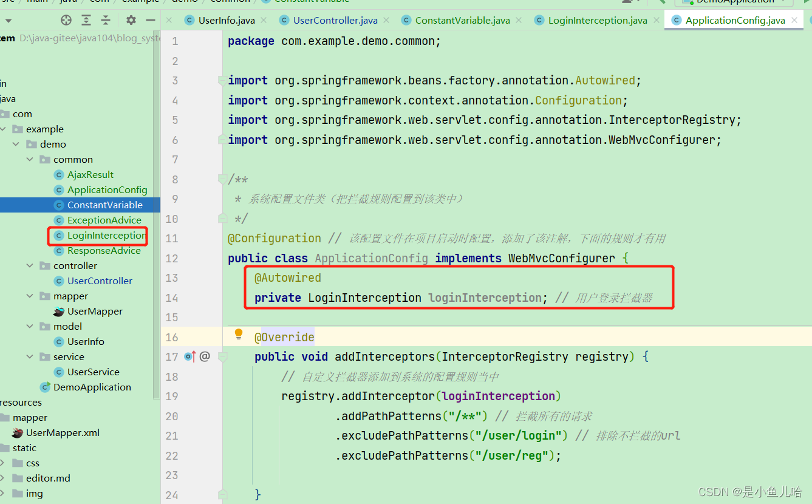Collapse the mapper package under demo
This screenshot has height=504, width=812.
30,296
